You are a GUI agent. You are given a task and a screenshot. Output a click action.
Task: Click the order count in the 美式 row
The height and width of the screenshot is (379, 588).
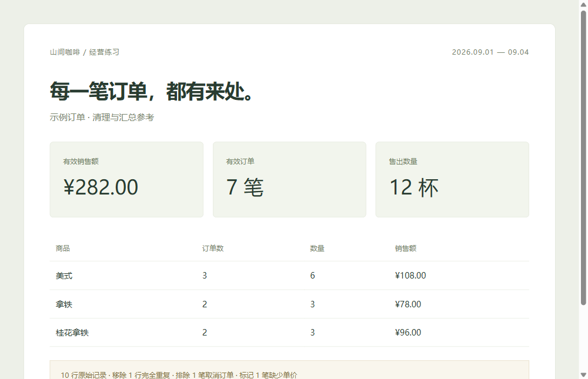pos(205,276)
